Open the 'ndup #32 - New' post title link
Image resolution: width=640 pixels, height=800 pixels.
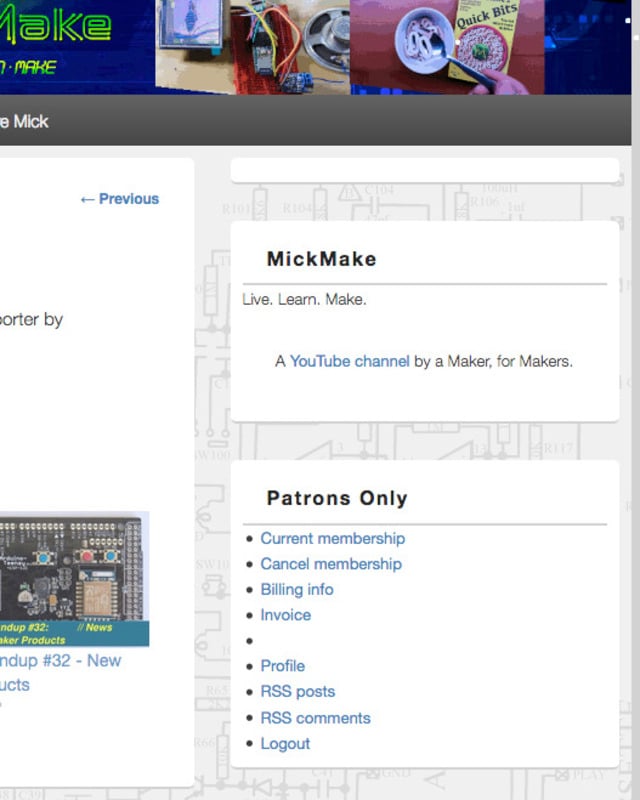(x=60, y=661)
